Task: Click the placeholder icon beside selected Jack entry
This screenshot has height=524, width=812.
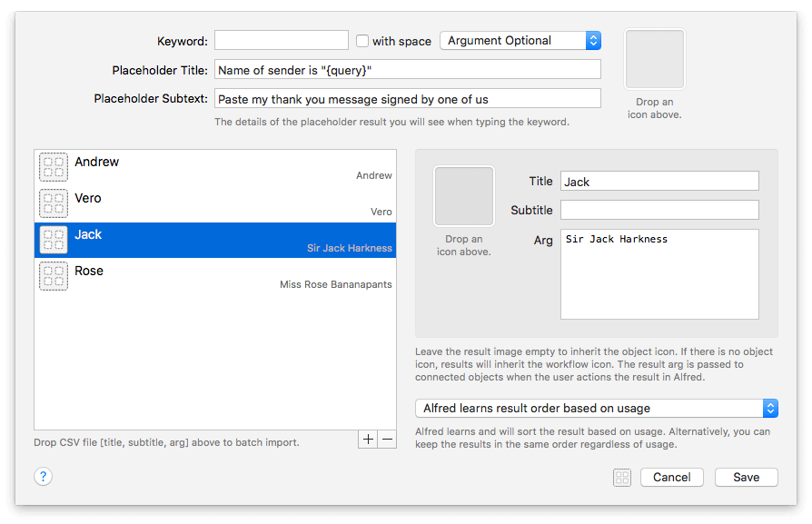Action: (53, 240)
